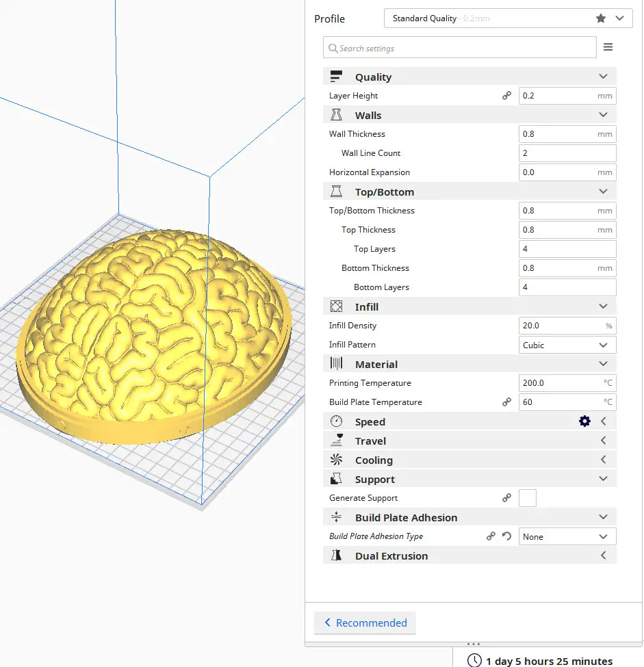Open the Adhesion Type None dropdown
Image resolution: width=644 pixels, height=667 pixels.
[567, 536]
